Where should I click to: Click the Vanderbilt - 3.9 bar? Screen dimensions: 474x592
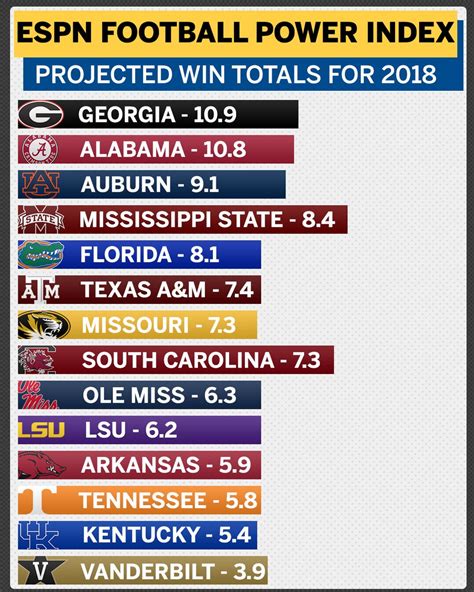143,570
